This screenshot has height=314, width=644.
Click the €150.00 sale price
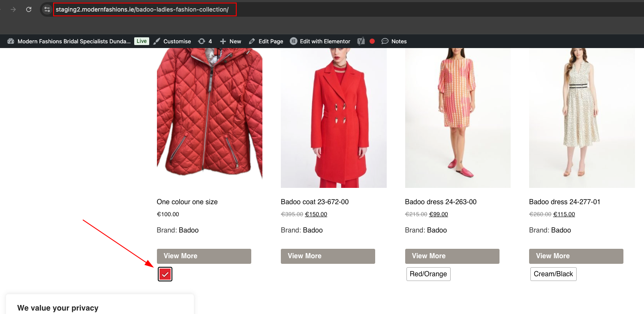click(x=316, y=214)
